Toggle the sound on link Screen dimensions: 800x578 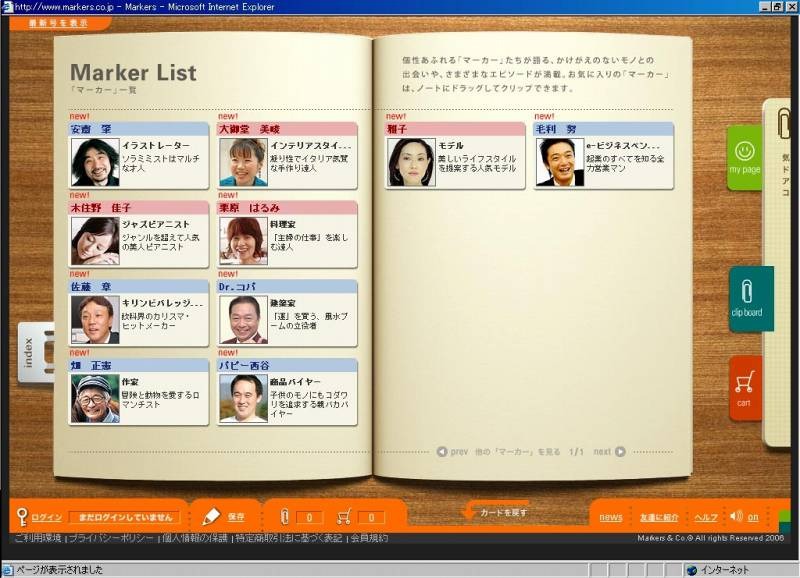pos(753,517)
